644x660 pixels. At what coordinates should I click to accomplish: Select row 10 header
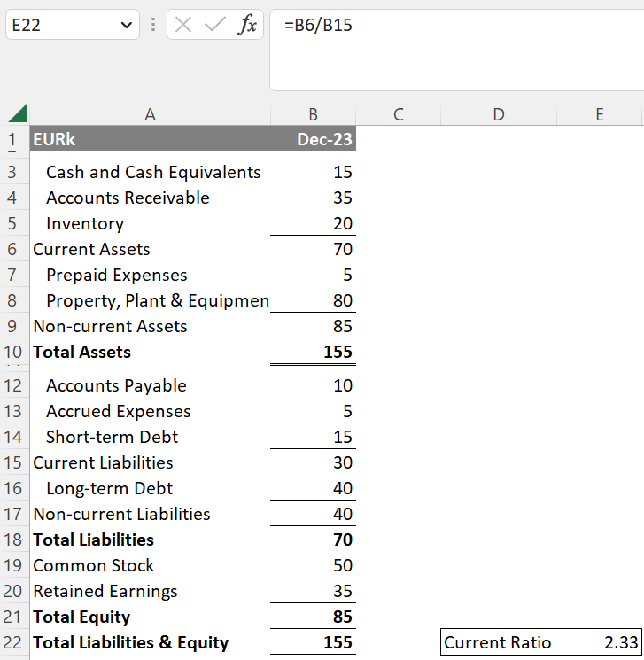click(x=13, y=352)
